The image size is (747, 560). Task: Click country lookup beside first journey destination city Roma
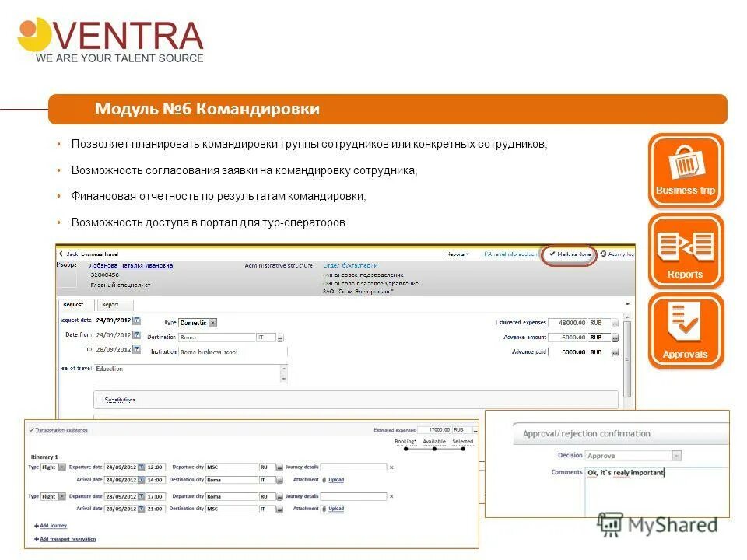coord(279,480)
